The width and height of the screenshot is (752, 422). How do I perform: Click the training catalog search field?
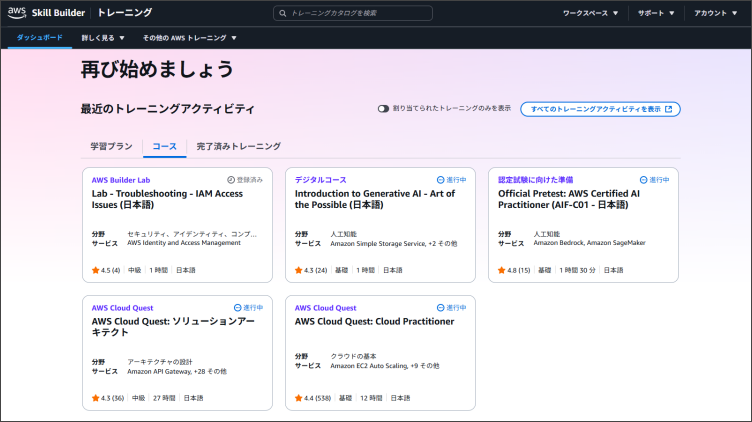(358, 14)
